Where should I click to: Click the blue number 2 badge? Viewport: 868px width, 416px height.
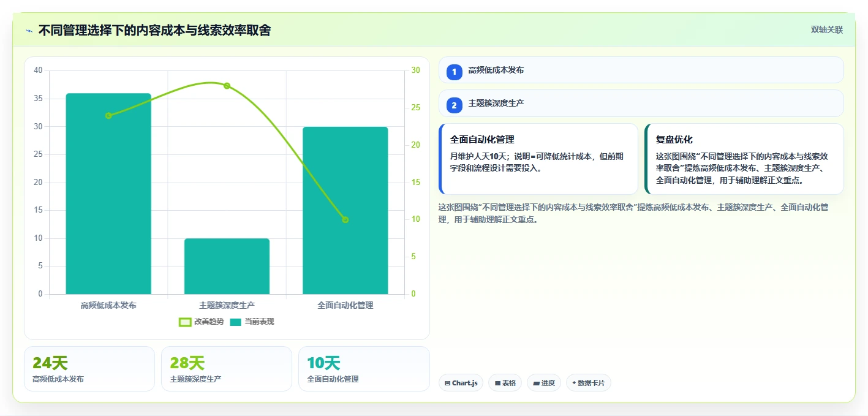454,105
